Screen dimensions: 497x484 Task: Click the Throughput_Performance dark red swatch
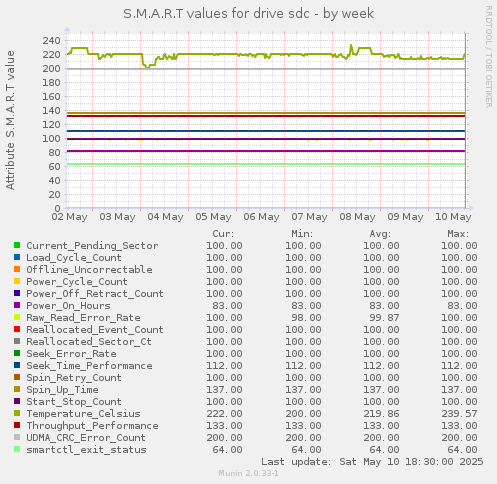pos(17,425)
